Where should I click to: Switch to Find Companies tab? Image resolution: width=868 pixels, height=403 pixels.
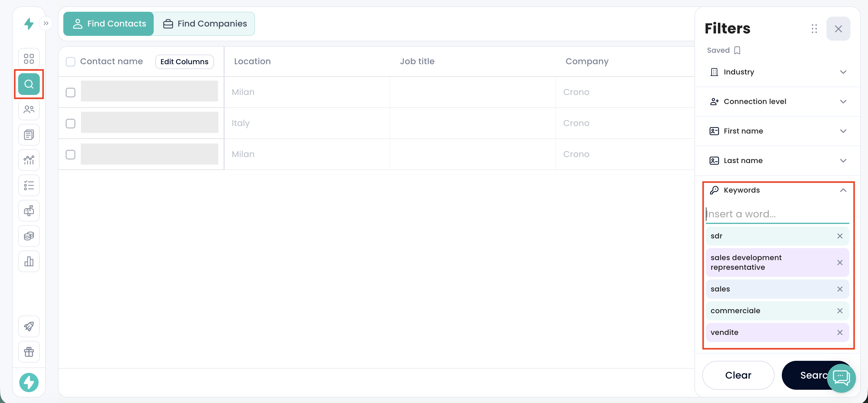point(205,24)
